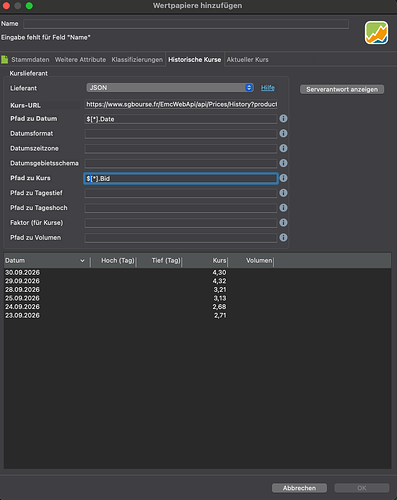Viewport: 397px width, 500px height.
Task: Click the Pfad zu Volumen field
Action: 181,238
